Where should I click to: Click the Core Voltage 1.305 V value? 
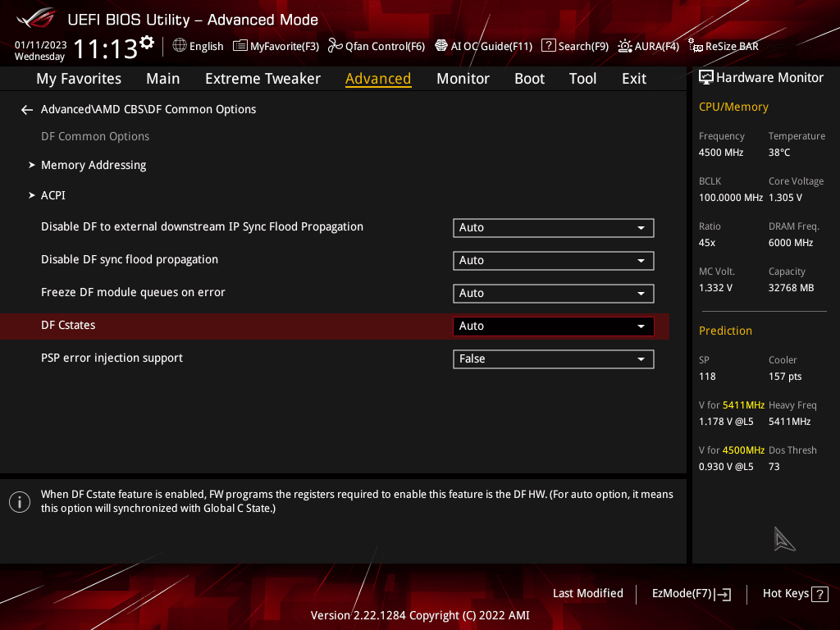[785, 198]
